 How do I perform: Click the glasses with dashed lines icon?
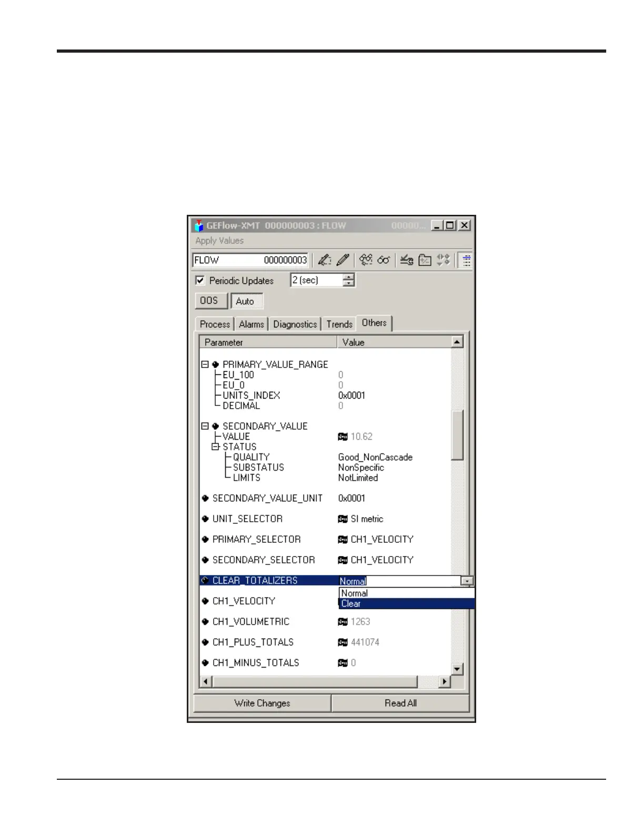pyautogui.click(x=366, y=260)
